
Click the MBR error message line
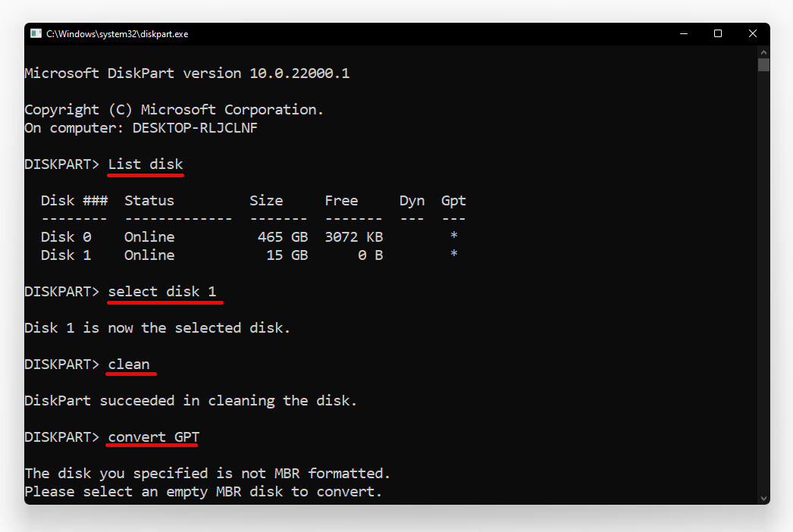pyautogui.click(x=207, y=473)
